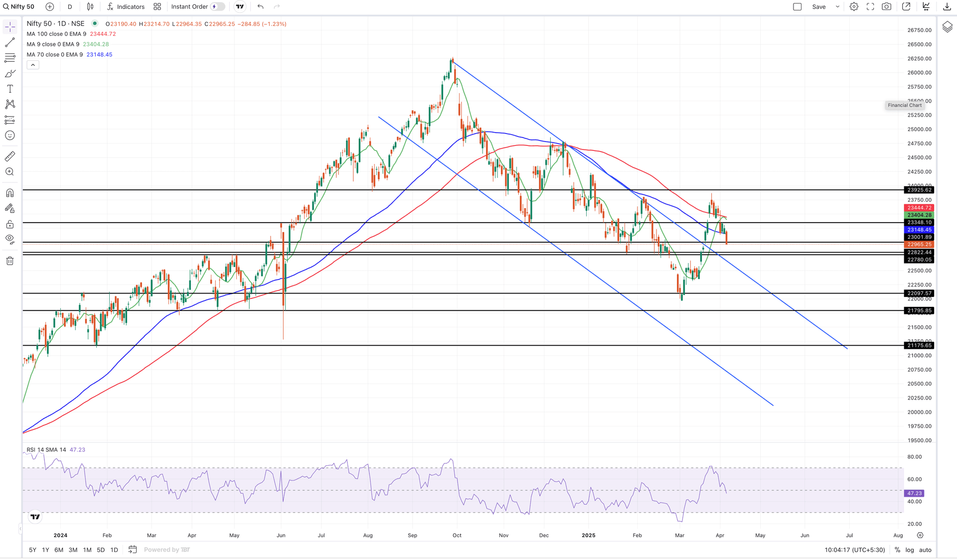This screenshot has height=560, width=957.
Task: Collapse the indicator legend chevron
Action: pos(33,65)
